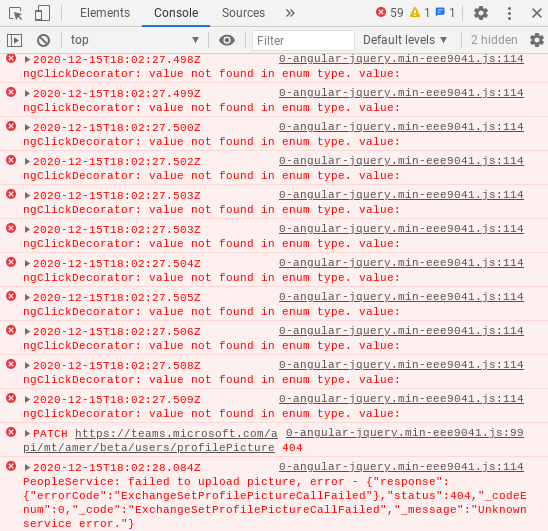The image size is (548, 531).
Task: Open source link for 27.498Z error
Action: tap(401, 59)
